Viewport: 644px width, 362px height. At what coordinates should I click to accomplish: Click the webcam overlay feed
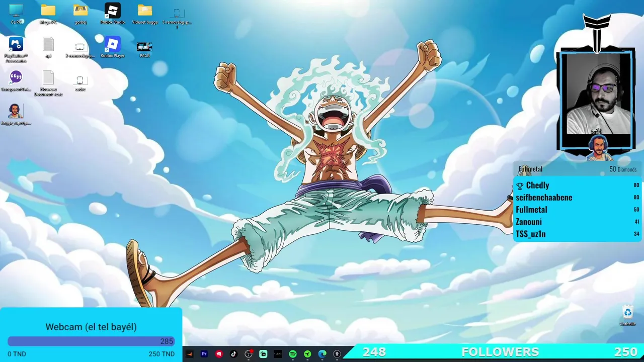click(x=598, y=94)
